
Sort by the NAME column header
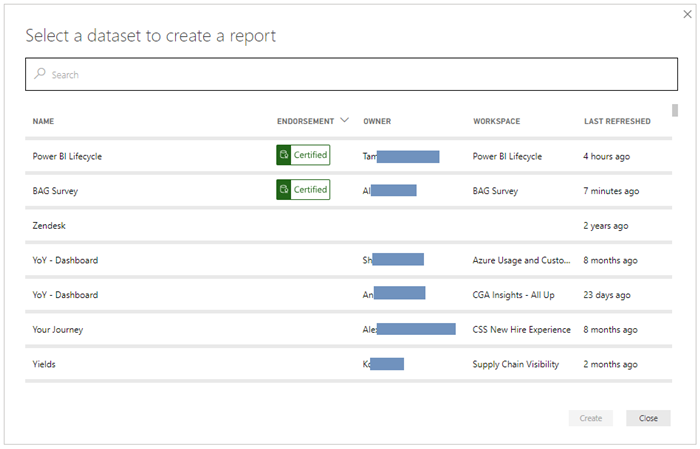(43, 122)
